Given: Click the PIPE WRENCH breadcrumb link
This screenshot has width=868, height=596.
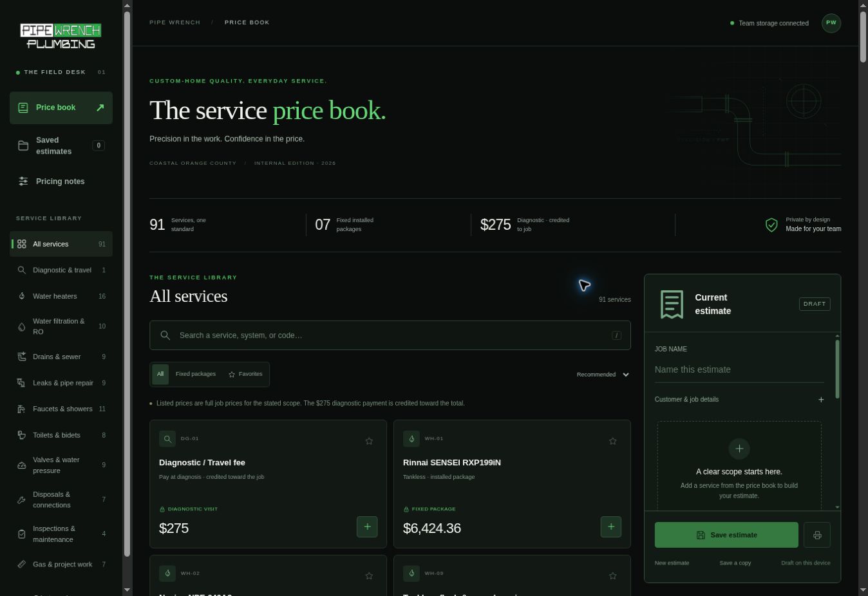Looking at the screenshot, I should (x=175, y=23).
